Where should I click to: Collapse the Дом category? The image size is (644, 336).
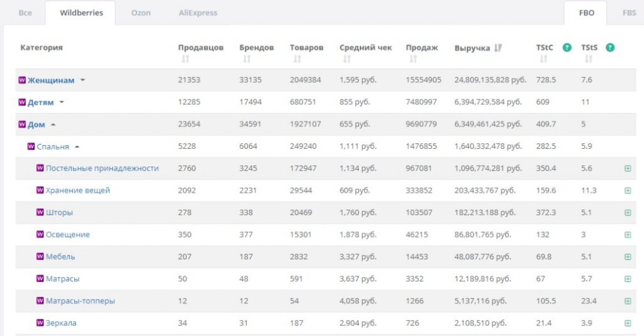pos(53,124)
